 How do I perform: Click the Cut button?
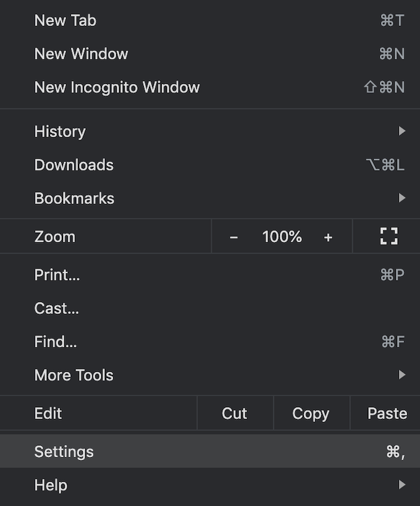pos(235,413)
